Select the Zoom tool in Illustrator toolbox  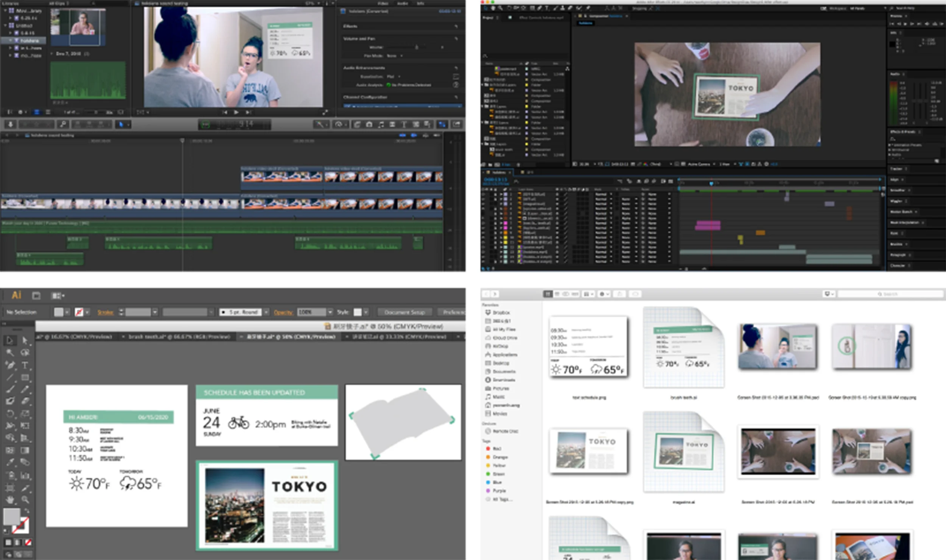pos(25,500)
